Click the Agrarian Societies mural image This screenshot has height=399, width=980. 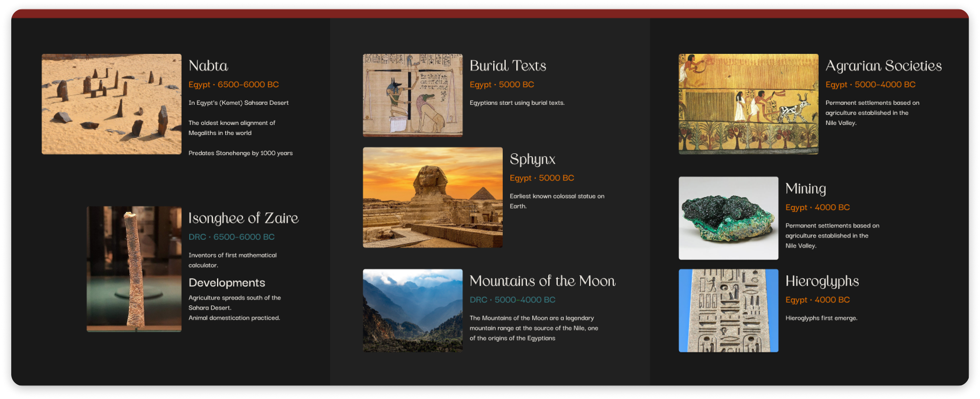click(x=748, y=104)
